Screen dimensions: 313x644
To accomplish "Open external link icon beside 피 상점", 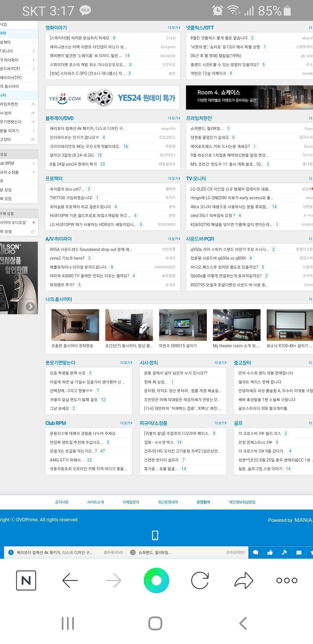I will [33, 231].
